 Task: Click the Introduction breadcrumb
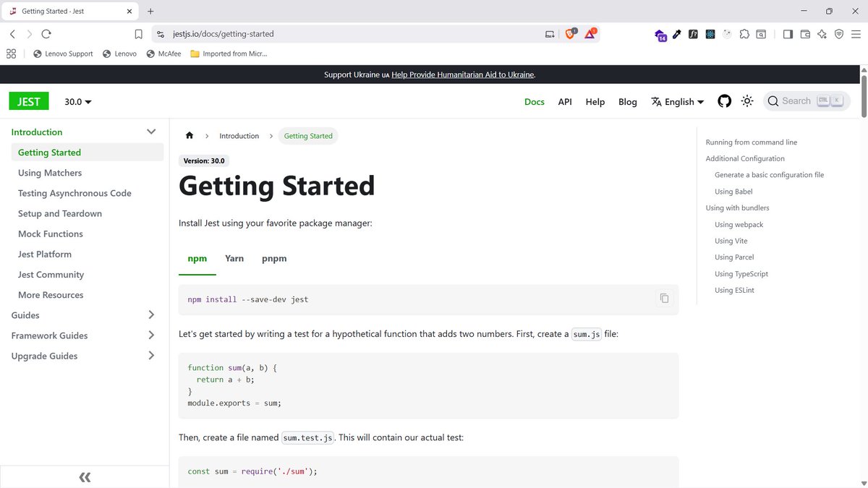[239, 136]
